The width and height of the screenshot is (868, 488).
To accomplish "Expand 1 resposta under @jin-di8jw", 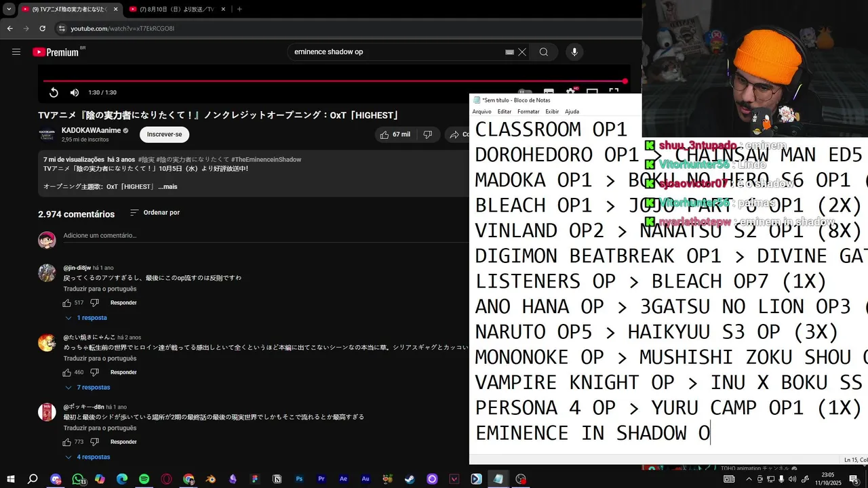I will pos(86,318).
